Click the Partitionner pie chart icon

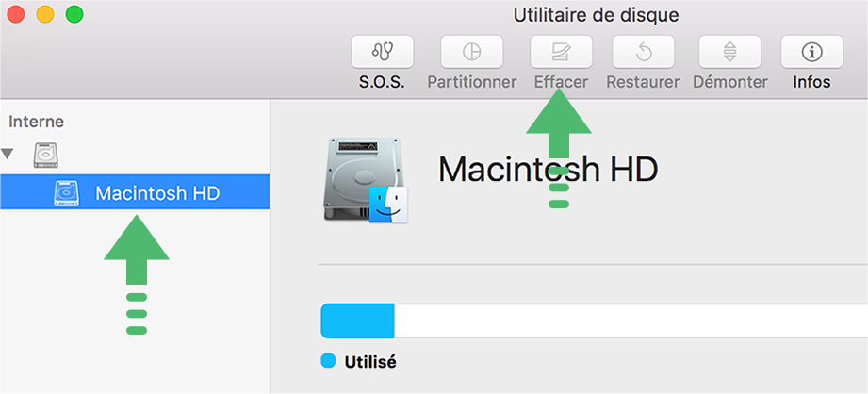[471, 52]
